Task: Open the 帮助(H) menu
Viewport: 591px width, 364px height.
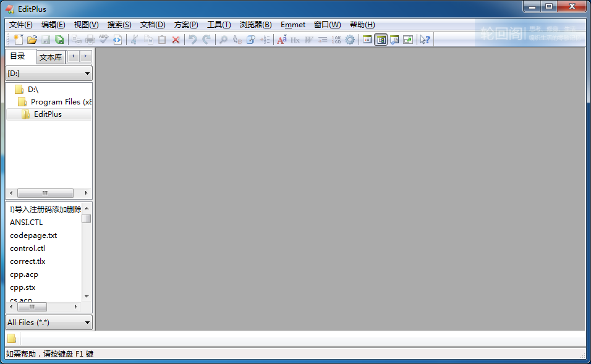Action: (362, 25)
